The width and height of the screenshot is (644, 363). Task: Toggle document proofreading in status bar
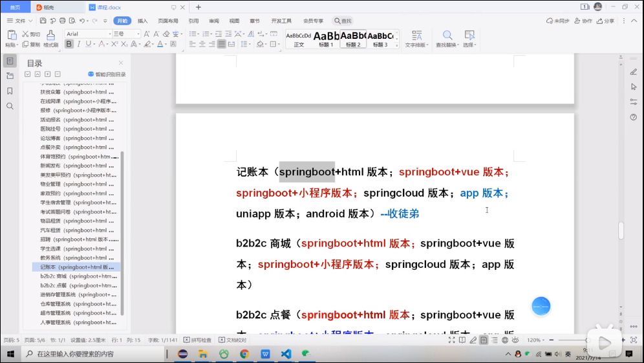233,340
